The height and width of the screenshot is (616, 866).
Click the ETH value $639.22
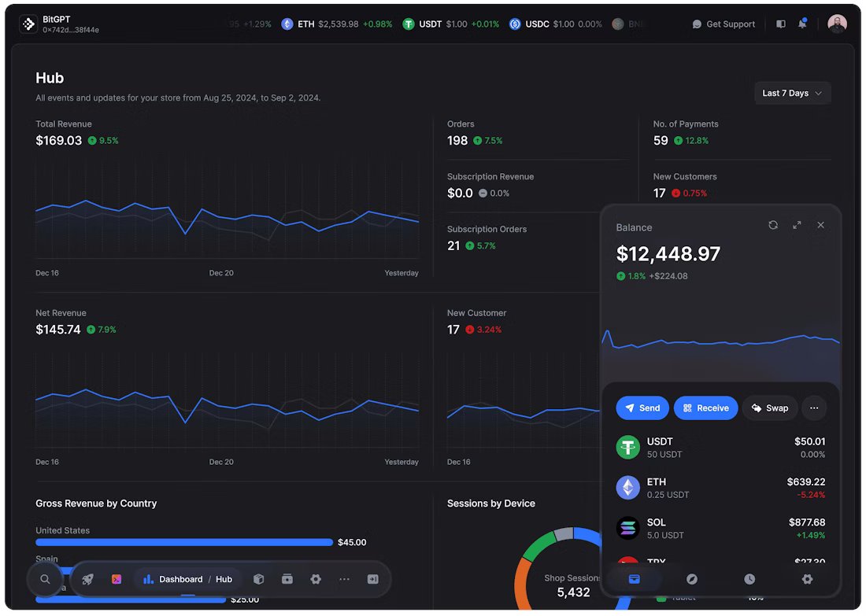tap(806, 482)
